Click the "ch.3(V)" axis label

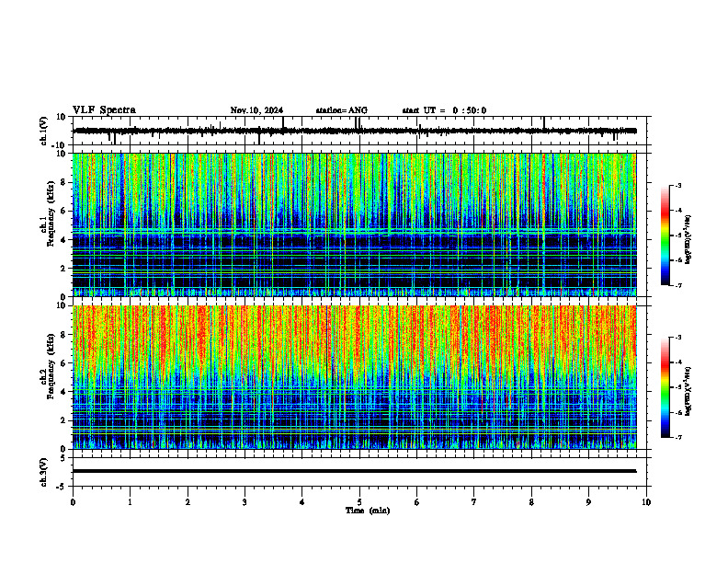(44, 472)
